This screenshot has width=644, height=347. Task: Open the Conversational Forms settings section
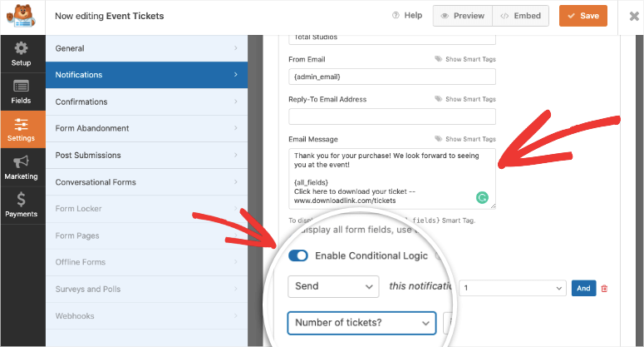coord(146,181)
